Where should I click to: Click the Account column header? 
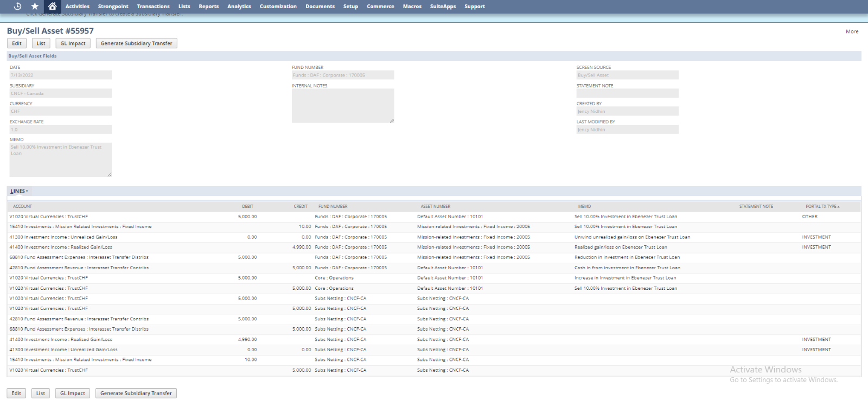click(x=22, y=206)
